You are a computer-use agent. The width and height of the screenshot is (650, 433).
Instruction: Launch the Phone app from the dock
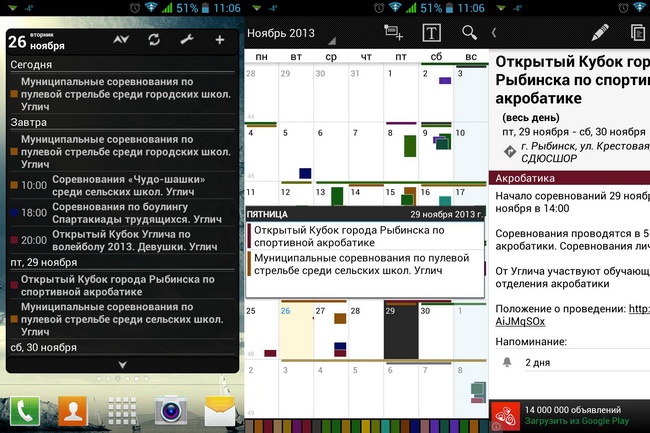click(x=25, y=410)
